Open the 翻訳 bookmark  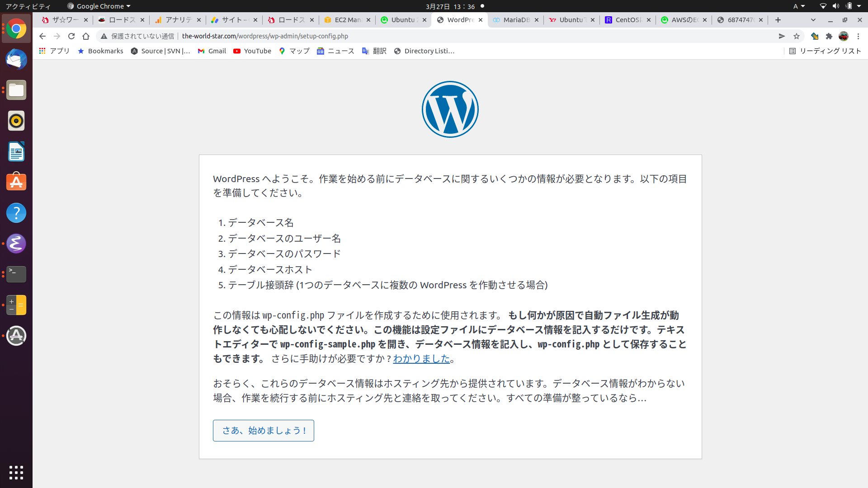[x=374, y=51]
